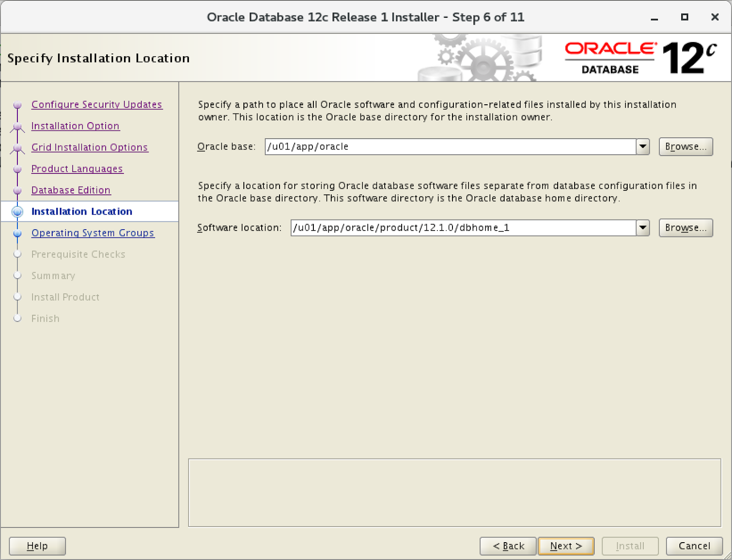Click the Installation Option step bullet
Screen dimensions: 732x560
tap(17, 126)
